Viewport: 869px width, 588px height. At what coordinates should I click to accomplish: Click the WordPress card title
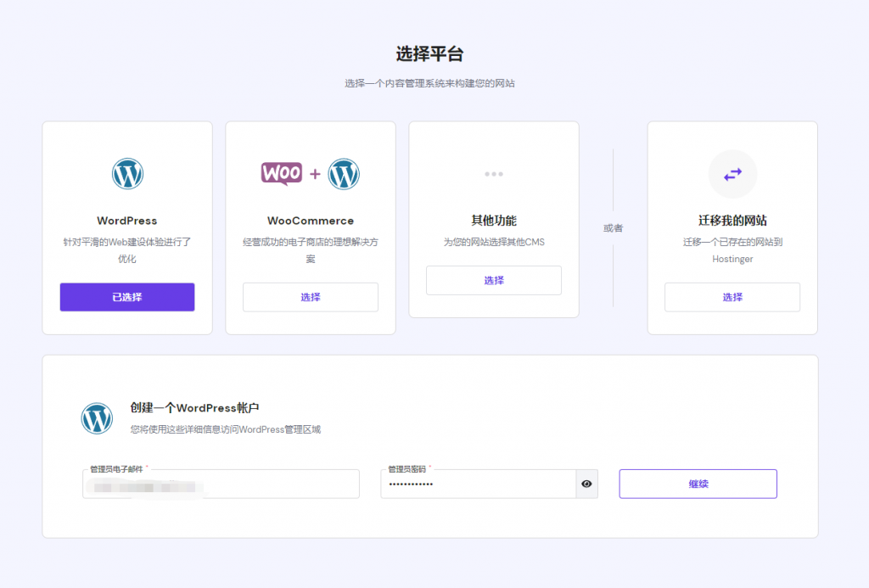point(127,221)
